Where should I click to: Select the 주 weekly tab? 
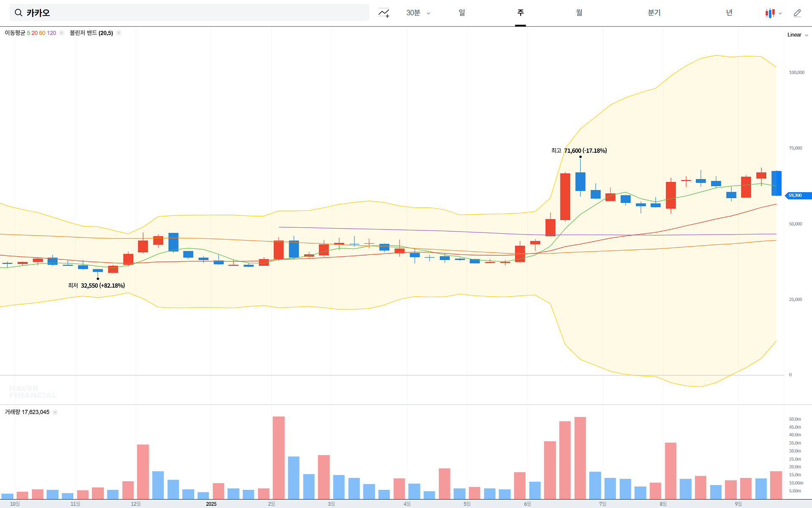click(520, 13)
